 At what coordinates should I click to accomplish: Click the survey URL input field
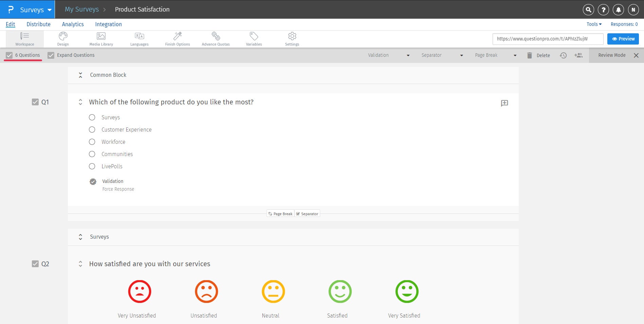click(548, 38)
